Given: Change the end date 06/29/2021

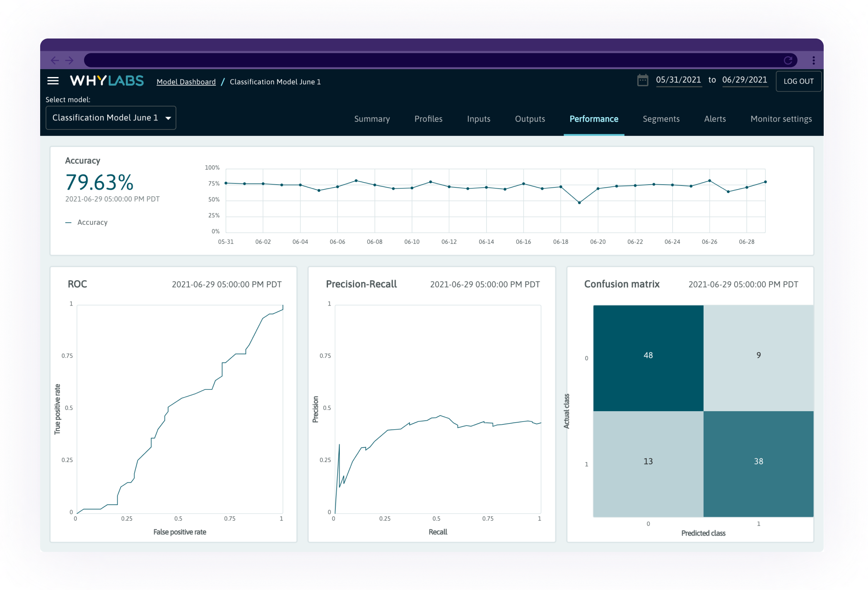Looking at the screenshot, I should coord(745,79).
